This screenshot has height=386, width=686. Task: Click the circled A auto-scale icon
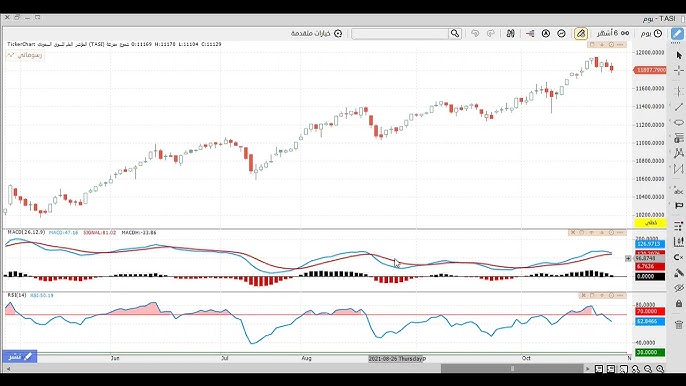(546, 34)
